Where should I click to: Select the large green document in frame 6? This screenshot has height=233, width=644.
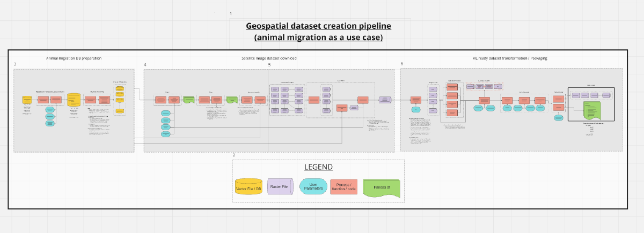pyautogui.click(x=592, y=110)
